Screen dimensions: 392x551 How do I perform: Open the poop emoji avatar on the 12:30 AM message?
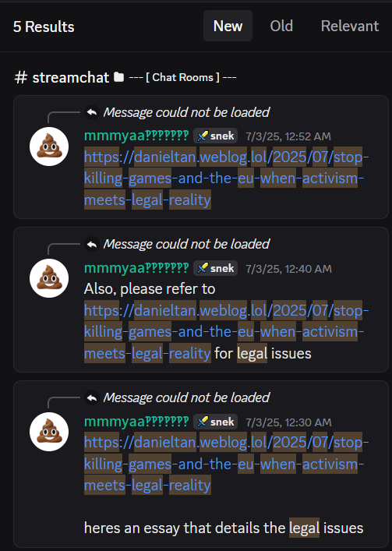click(x=49, y=432)
